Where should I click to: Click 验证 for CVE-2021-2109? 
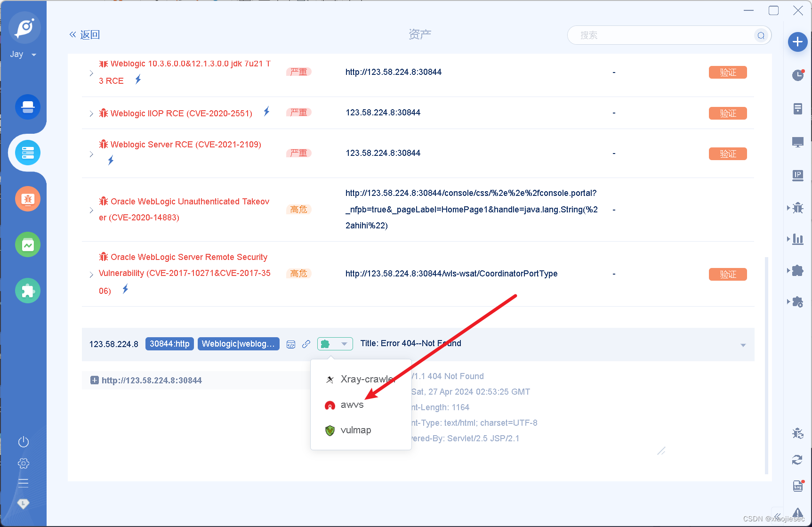click(728, 154)
